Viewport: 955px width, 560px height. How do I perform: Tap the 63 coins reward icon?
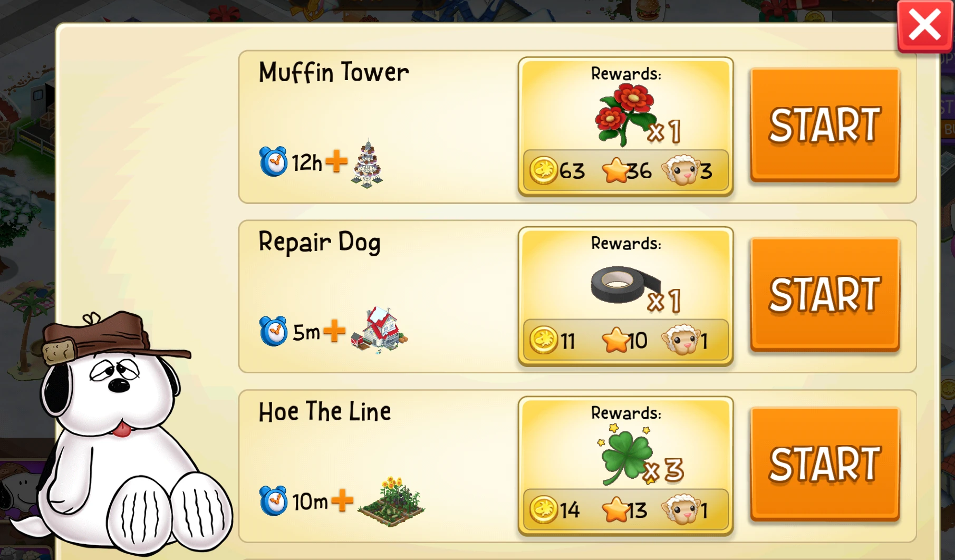pos(543,170)
